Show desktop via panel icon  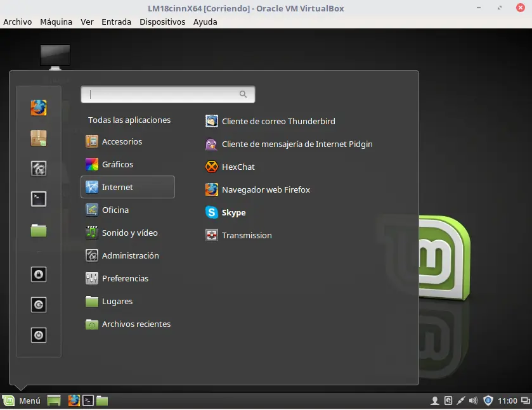[54, 401]
